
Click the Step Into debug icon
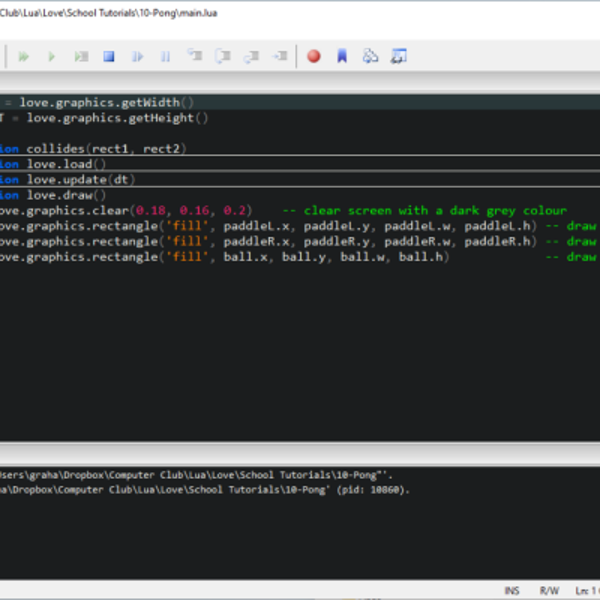click(x=194, y=57)
